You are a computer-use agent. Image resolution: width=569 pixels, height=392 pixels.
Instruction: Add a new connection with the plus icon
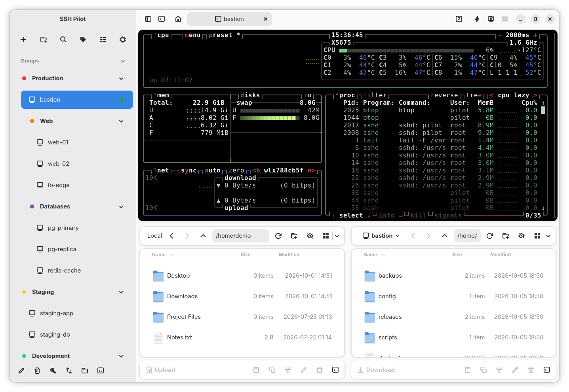point(23,40)
